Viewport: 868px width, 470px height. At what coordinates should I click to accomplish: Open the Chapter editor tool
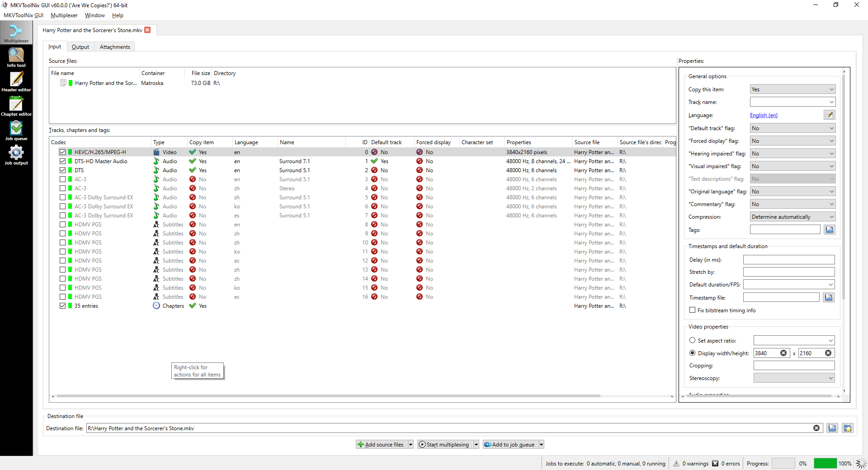pyautogui.click(x=16, y=106)
